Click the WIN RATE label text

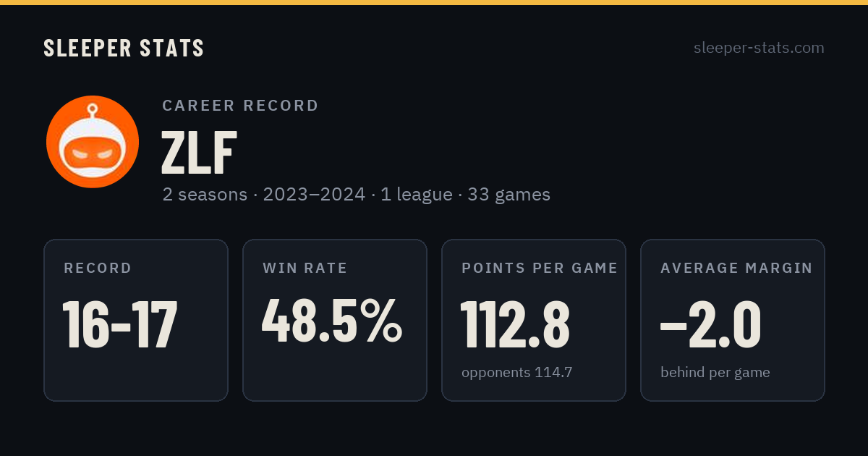[x=305, y=269]
